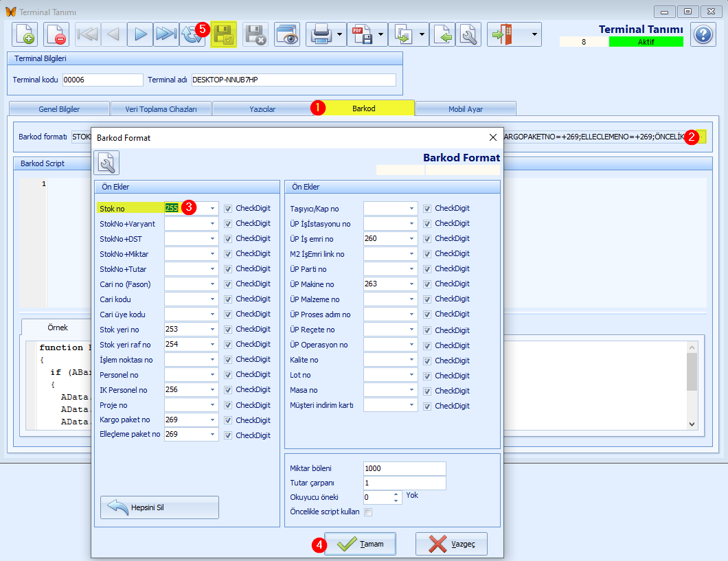This screenshot has width=728, height=561.
Task: Close the Barkod Format dialog
Action: [493, 137]
